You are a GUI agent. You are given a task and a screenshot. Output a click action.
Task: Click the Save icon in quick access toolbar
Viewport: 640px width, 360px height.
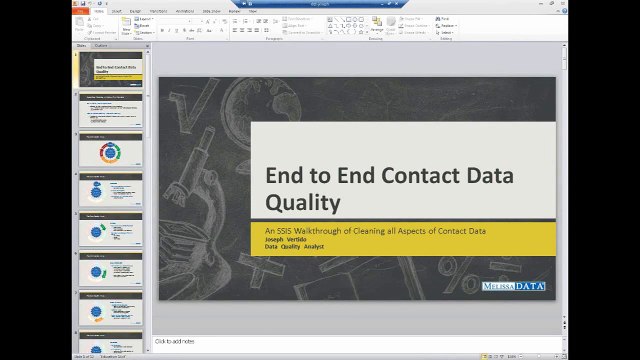(83, 3)
